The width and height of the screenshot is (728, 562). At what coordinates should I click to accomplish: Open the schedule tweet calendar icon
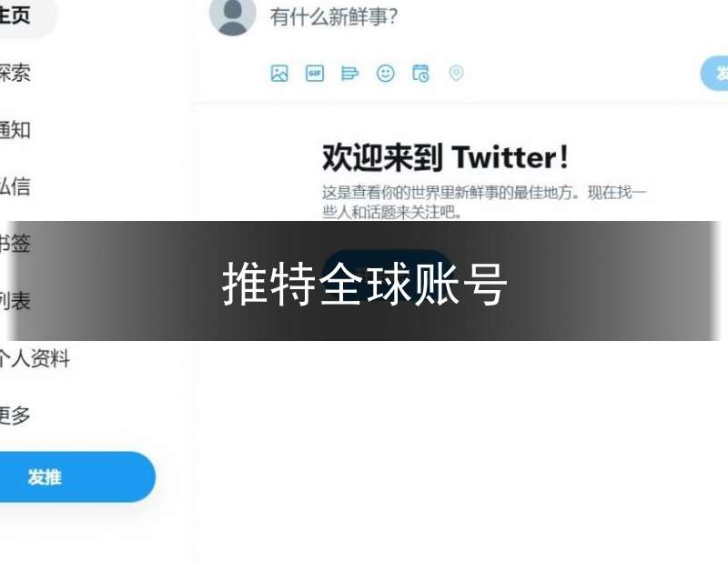(421, 74)
